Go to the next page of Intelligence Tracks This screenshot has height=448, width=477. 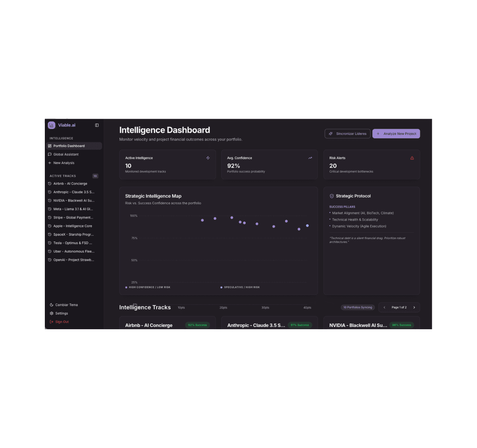pyautogui.click(x=414, y=307)
